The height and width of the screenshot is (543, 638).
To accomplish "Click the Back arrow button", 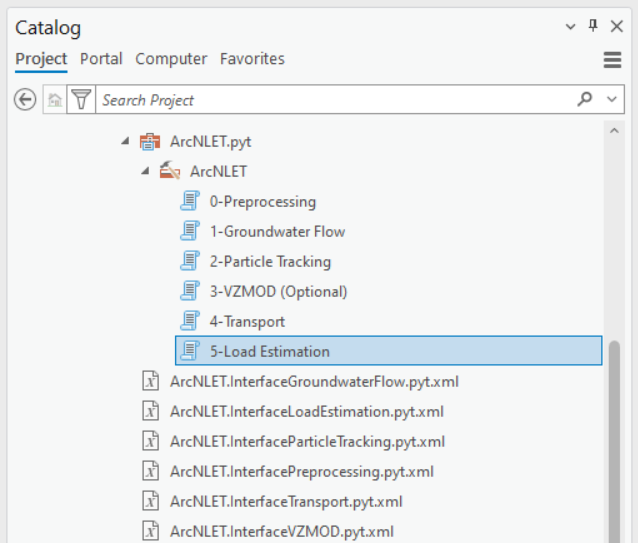I will (x=25, y=100).
